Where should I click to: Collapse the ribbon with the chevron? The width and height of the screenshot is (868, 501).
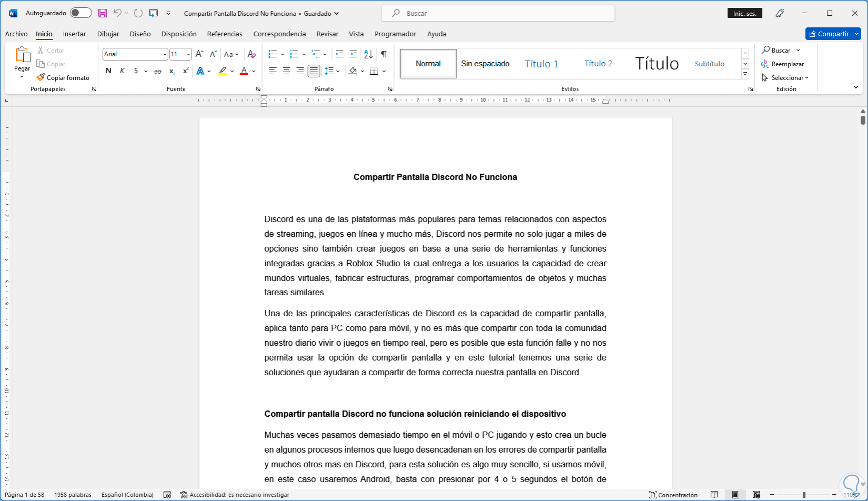pos(856,87)
